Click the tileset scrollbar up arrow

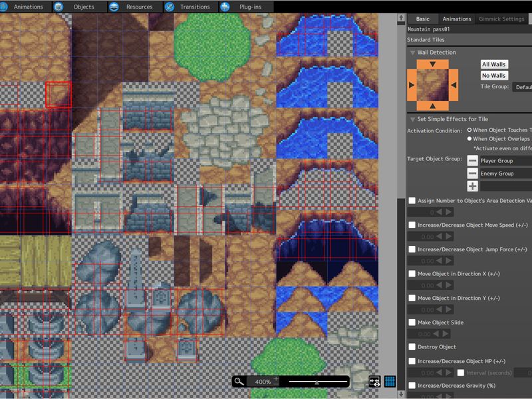[401, 18]
